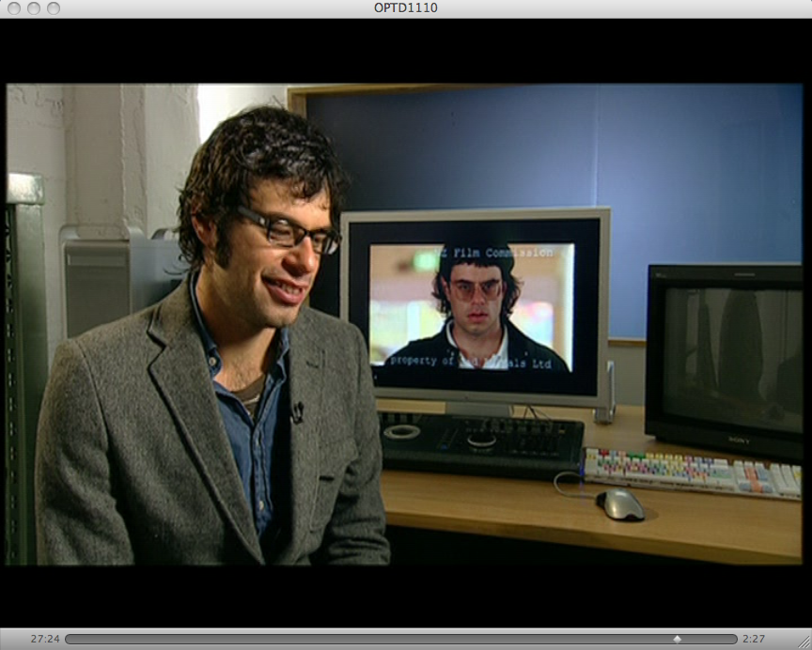The height and width of the screenshot is (650, 812).
Task: Click the remaining time 2:27 label
Action: [x=754, y=639]
